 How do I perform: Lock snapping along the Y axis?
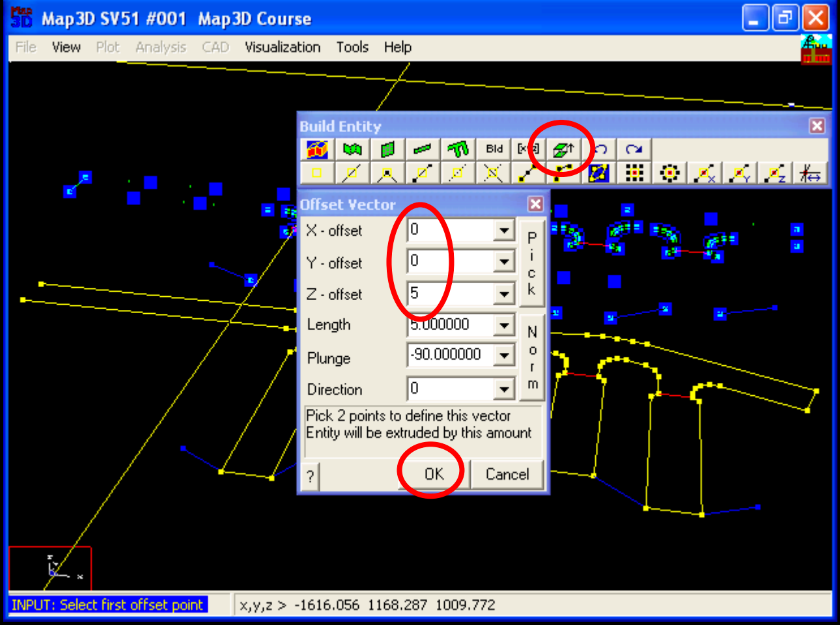tap(740, 173)
